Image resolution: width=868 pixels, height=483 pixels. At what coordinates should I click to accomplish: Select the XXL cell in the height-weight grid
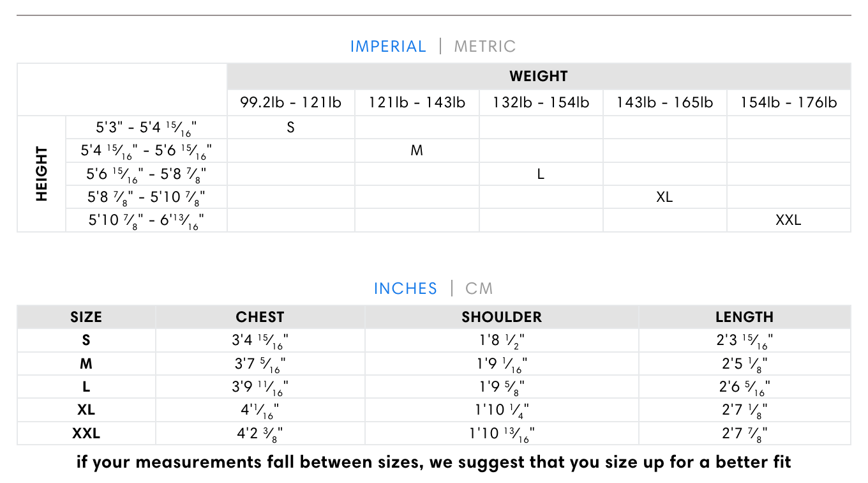788,220
